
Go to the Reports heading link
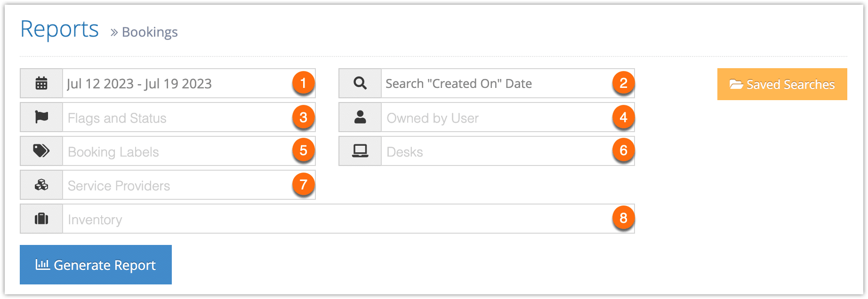click(x=60, y=29)
